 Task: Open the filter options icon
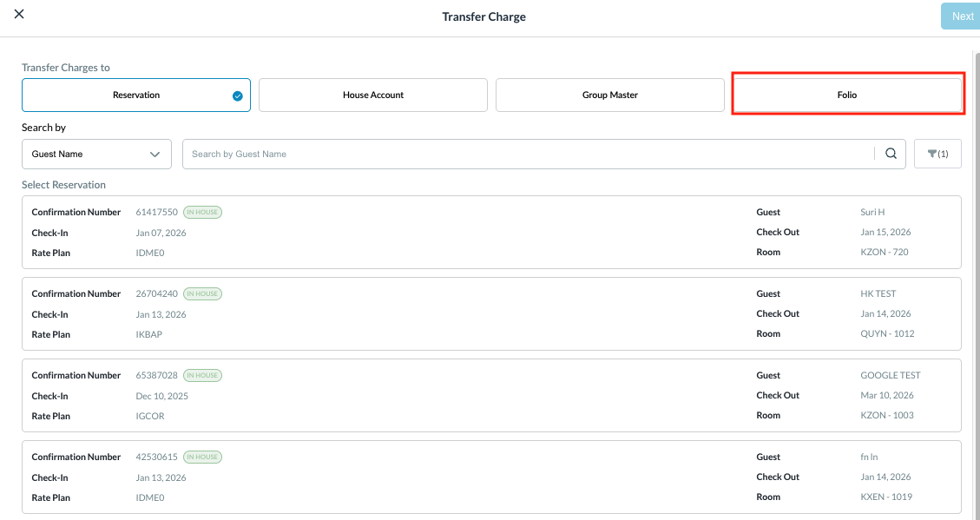click(937, 154)
